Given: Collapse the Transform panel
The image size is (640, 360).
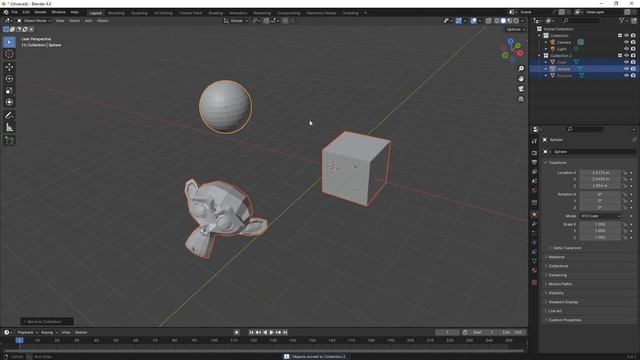Looking at the screenshot, I should tap(558, 162).
